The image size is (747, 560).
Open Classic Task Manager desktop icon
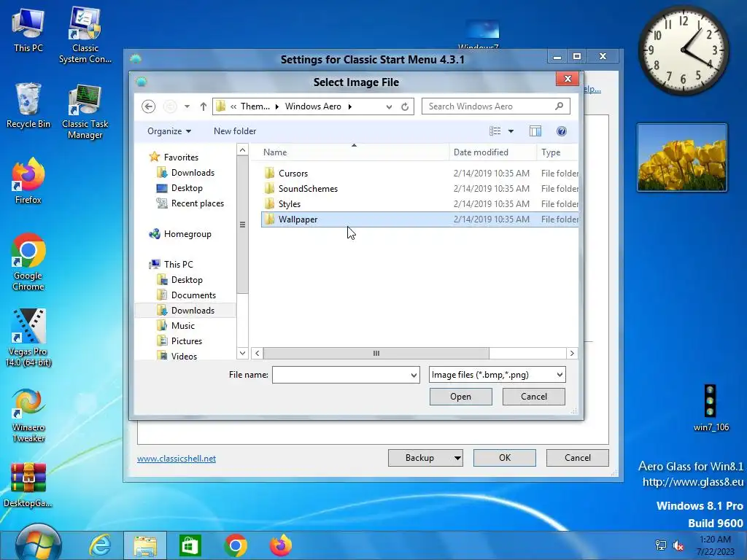click(x=85, y=111)
